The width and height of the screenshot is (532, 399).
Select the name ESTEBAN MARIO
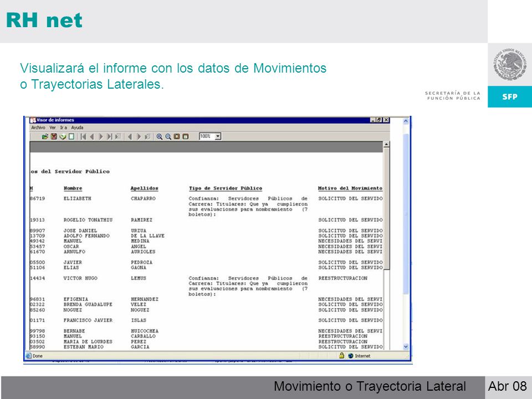(x=84, y=347)
